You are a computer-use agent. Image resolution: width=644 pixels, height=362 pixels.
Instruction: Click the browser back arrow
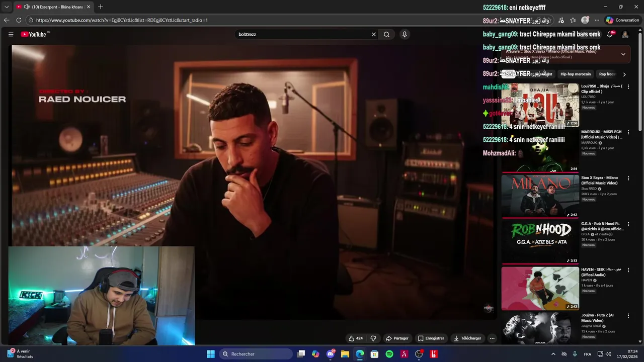click(7, 20)
